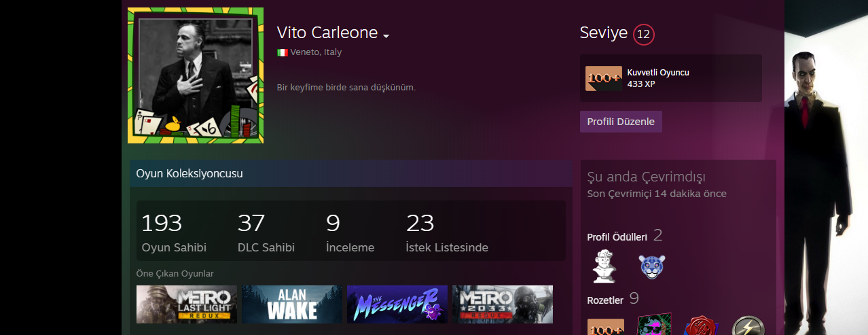The height and width of the screenshot is (335, 868).
Task: Click the Profili Düzenle button
Action: tap(621, 122)
